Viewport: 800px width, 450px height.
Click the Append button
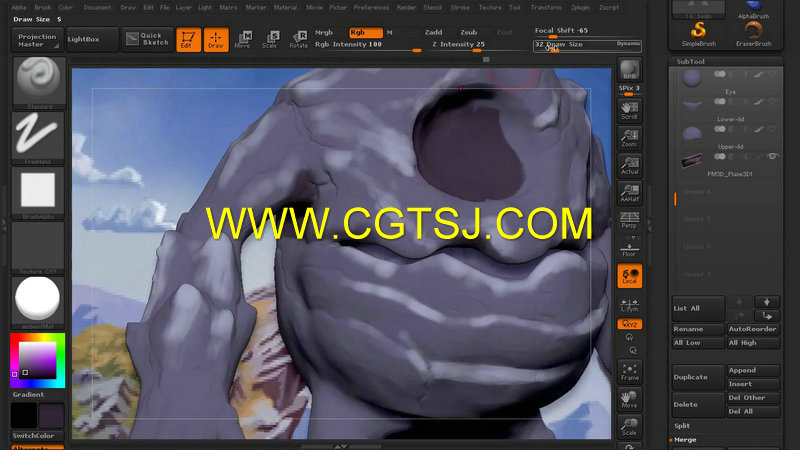tap(753, 370)
